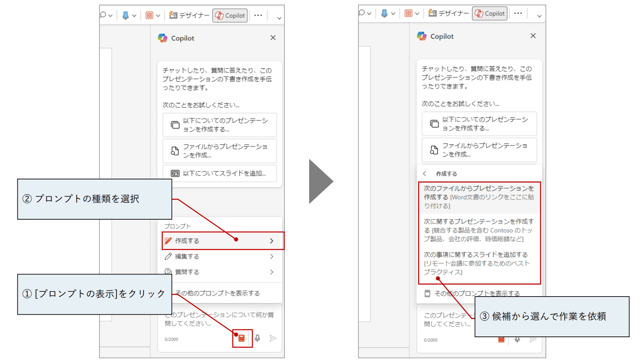Open デザイナー in the right screenshot toolbar
Screen dimensions: 644x364
coord(449,13)
